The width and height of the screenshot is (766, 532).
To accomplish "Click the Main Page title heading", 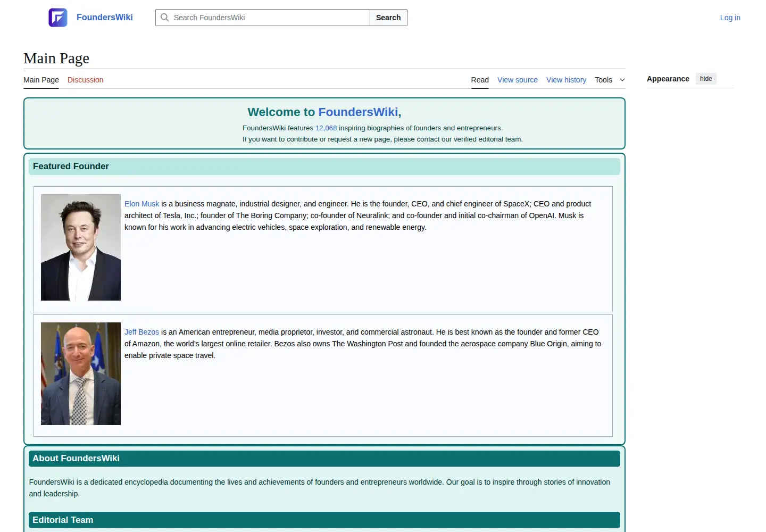I will coord(56,59).
